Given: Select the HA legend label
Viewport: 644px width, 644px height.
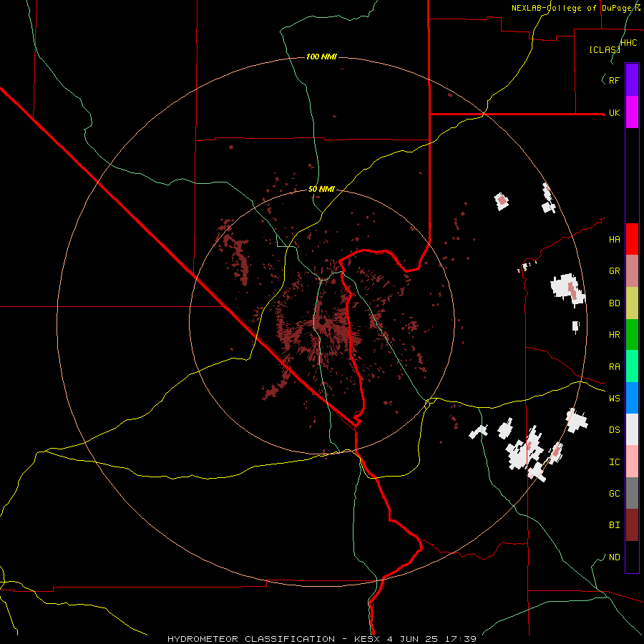Looking at the screenshot, I should pyautogui.click(x=614, y=240).
